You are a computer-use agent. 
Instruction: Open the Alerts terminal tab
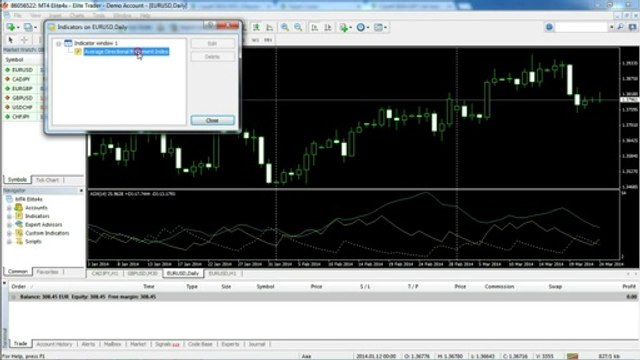[88, 344]
